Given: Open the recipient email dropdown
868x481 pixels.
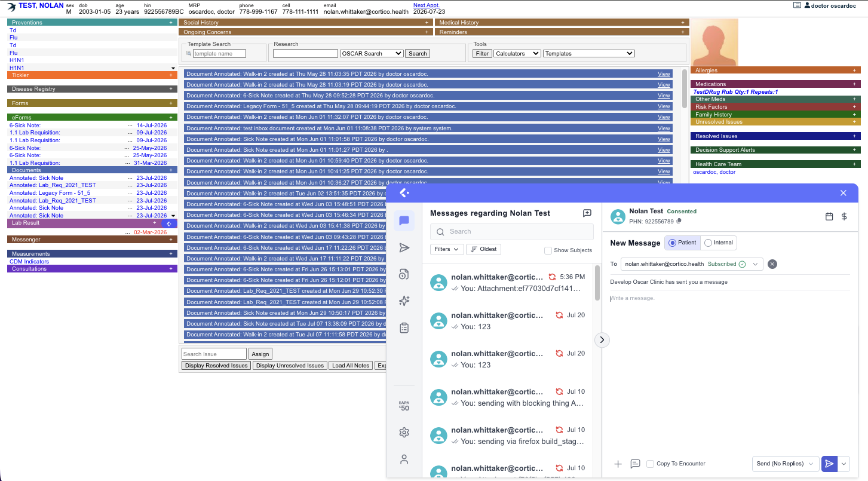Looking at the screenshot, I should click(x=755, y=264).
